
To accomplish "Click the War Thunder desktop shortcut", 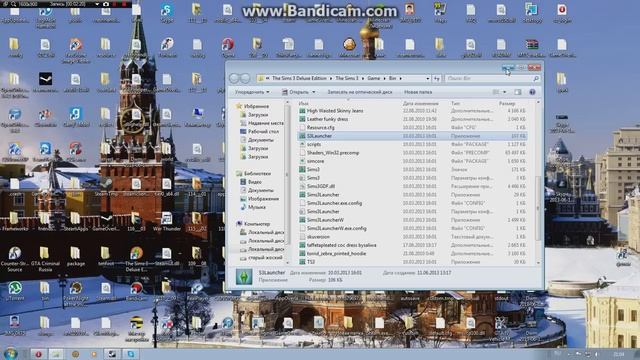I will coord(166,221).
